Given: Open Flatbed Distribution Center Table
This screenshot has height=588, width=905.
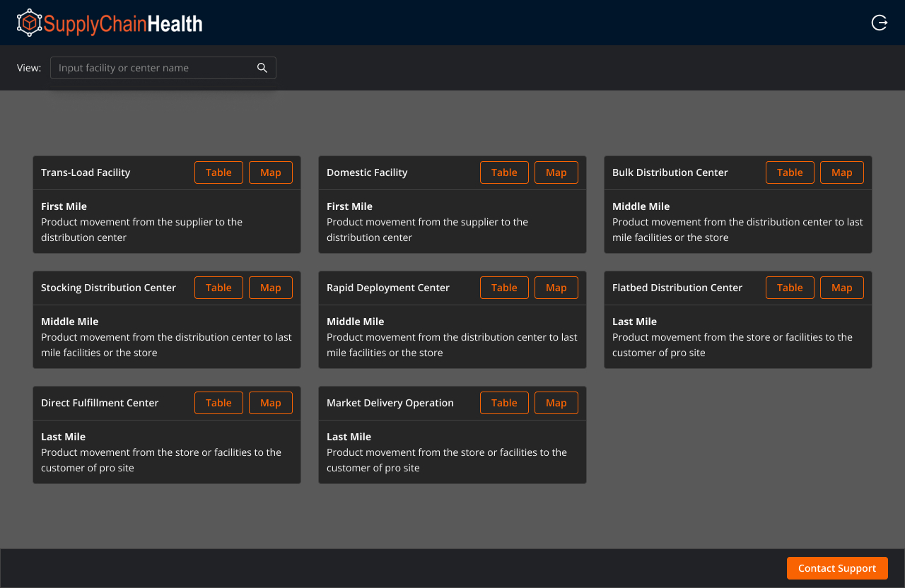Looking at the screenshot, I should (x=790, y=288).
